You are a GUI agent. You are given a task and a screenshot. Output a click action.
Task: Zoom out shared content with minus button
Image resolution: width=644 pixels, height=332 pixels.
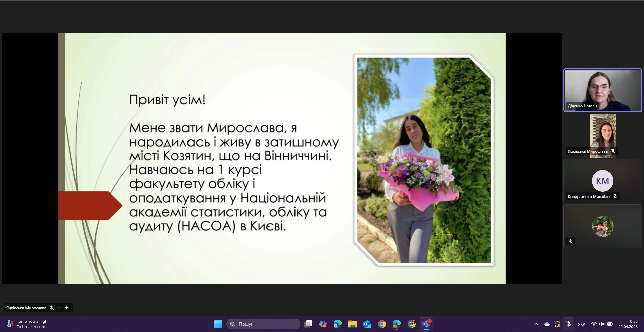[59, 308]
